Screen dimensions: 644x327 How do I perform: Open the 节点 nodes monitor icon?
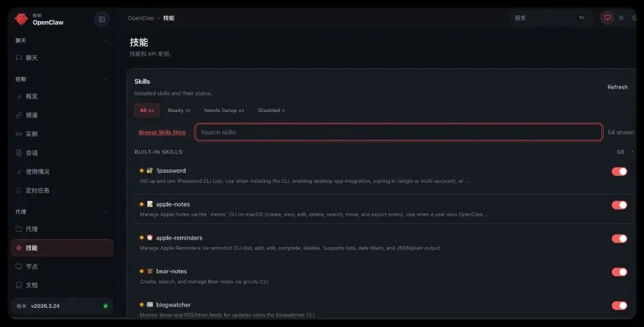point(18,267)
